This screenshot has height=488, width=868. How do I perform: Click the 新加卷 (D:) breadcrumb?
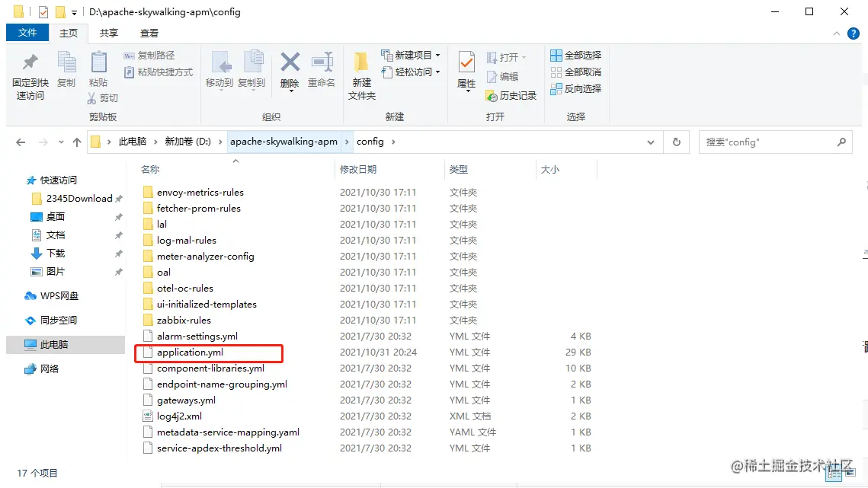point(187,142)
